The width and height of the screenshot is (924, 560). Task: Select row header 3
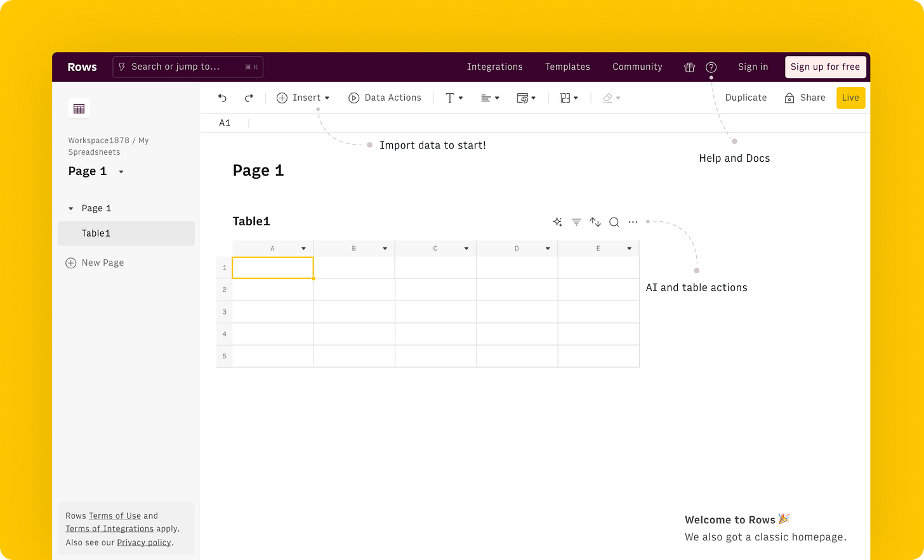pyautogui.click(x=225, y=312)
